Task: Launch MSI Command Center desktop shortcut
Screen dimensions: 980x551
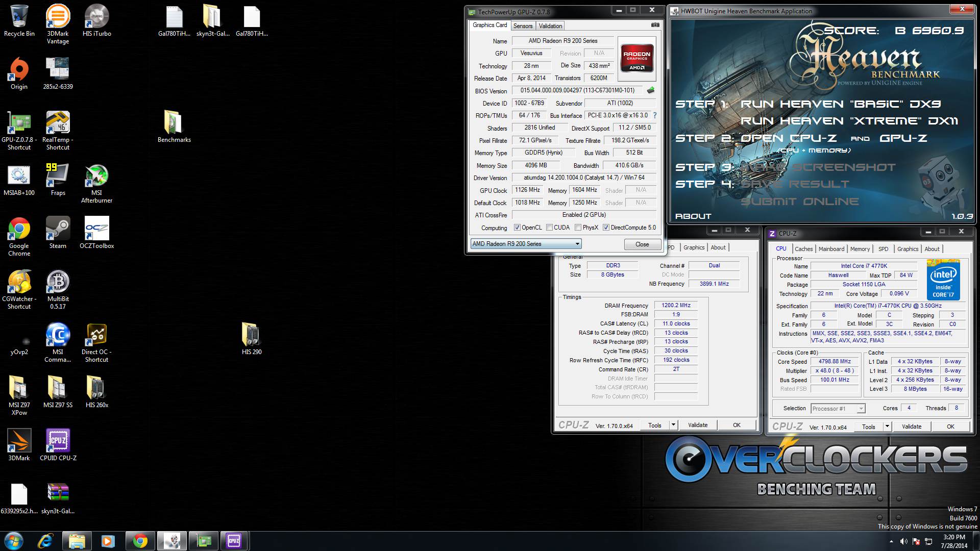Action: click(58, 342)
